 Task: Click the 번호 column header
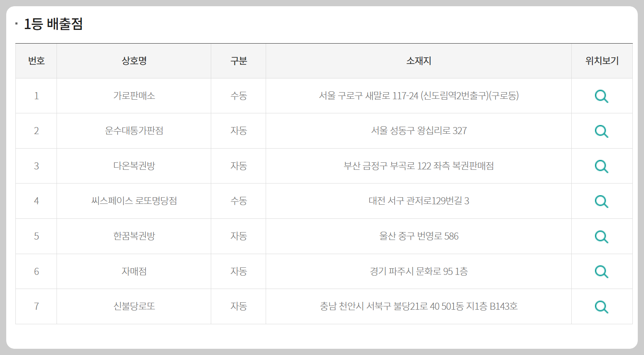[x=36, y=61]
